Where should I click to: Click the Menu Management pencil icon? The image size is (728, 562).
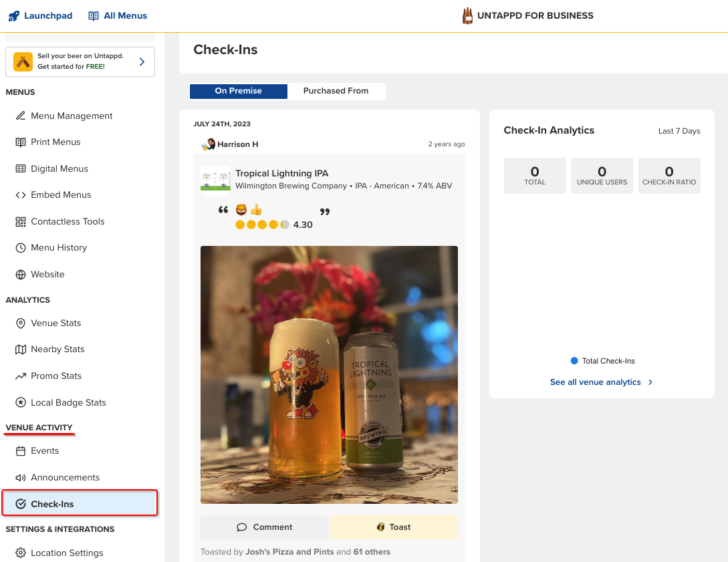(21, 116)
